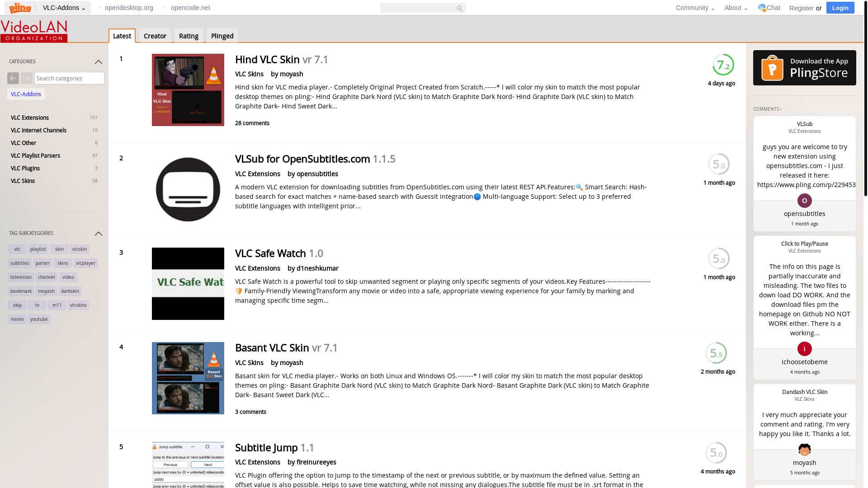Switch to the Plinged tab
This screenshot has width=868, height=488.
(222, 36)
